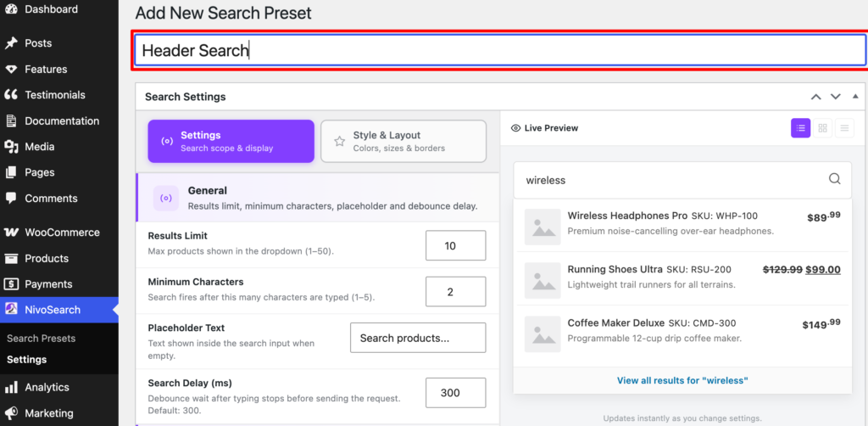Open the NivoSearch menu item
The image size is (868, 426).
pos(59,310)
